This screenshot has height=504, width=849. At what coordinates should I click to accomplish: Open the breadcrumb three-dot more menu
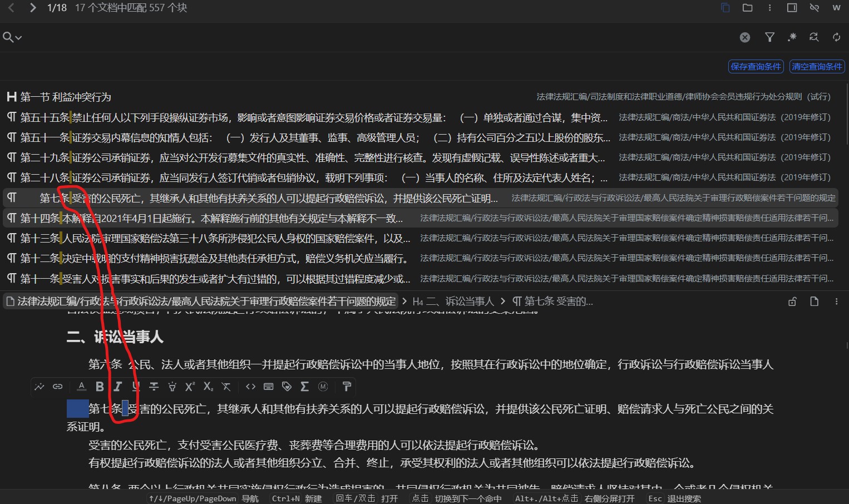tap(836, 302)
